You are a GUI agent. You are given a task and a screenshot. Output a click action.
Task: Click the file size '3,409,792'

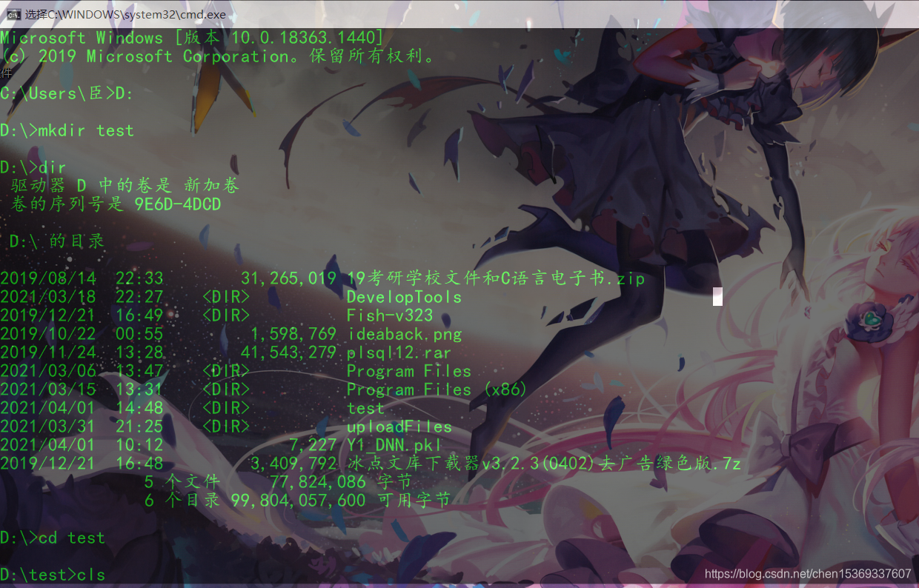click(293, 464)
